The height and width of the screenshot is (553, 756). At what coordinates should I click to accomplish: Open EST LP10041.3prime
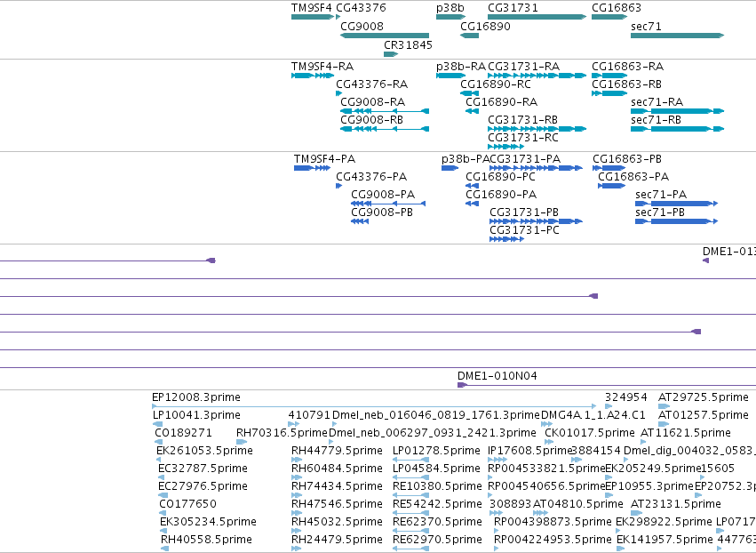tap(196, 415)
